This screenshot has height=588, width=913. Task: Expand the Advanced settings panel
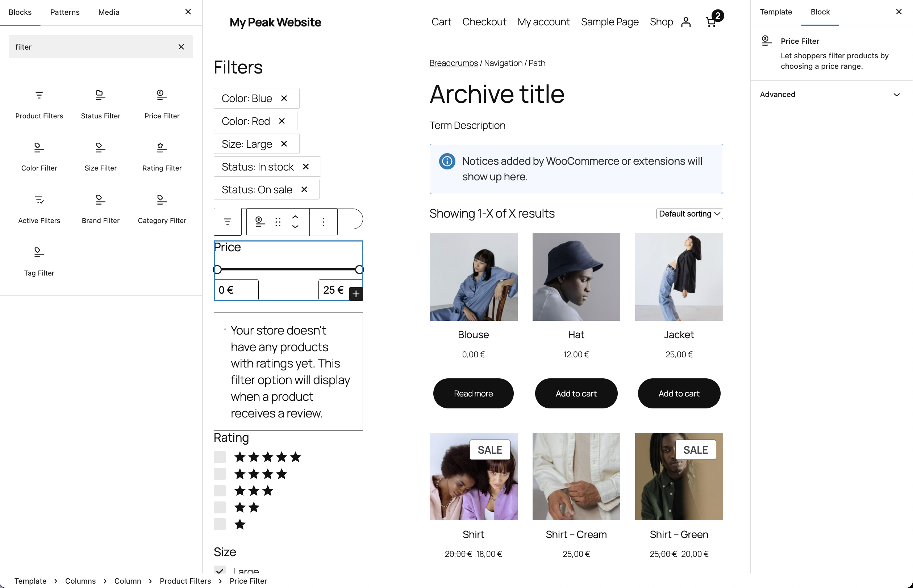[x=831, y=94]
